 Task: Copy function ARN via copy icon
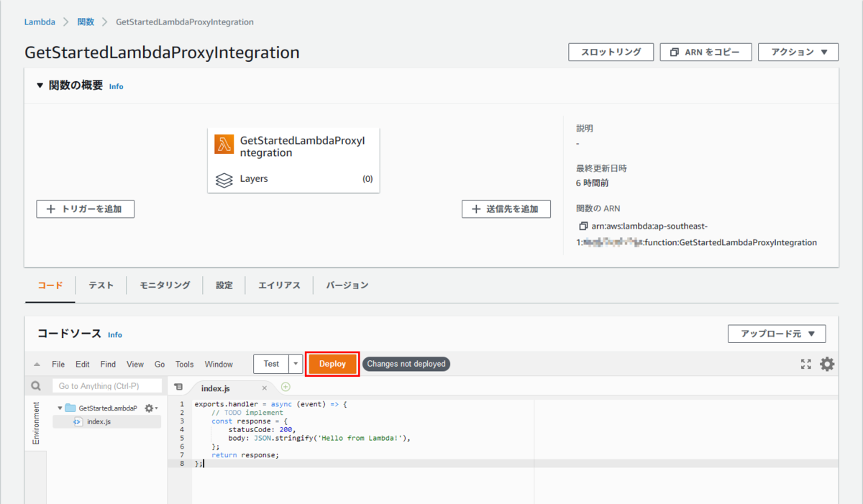583,226
